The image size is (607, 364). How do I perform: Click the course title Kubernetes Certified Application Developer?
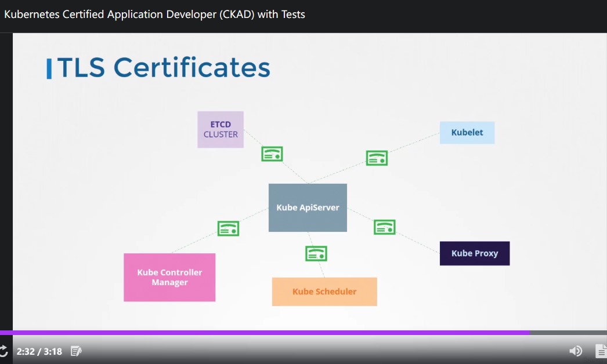point(154,14)
